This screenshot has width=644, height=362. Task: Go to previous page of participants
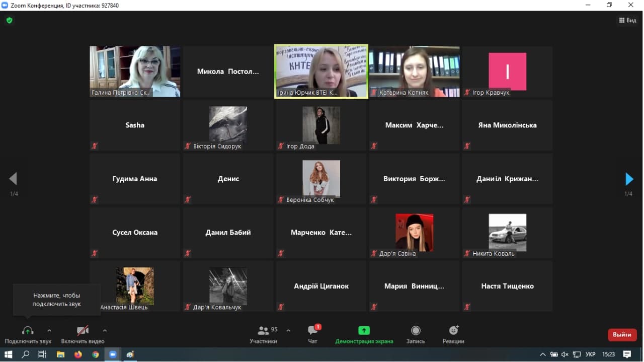(14, 179)
